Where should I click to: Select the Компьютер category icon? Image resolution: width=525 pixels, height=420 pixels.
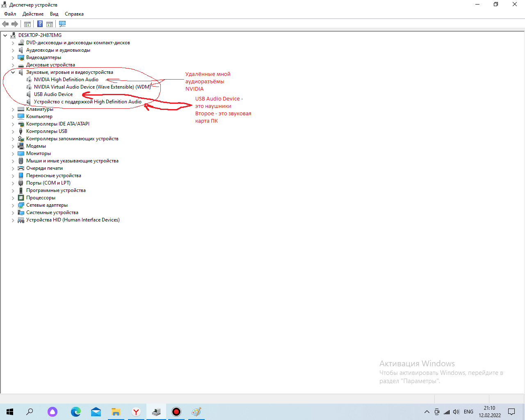coord(21,116)
